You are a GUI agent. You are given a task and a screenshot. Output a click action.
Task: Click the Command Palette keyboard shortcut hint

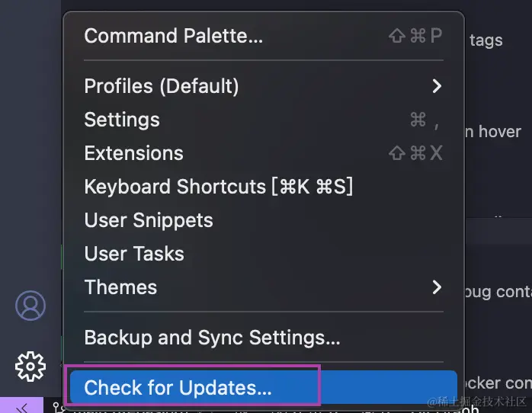click(x=415, y=36)
